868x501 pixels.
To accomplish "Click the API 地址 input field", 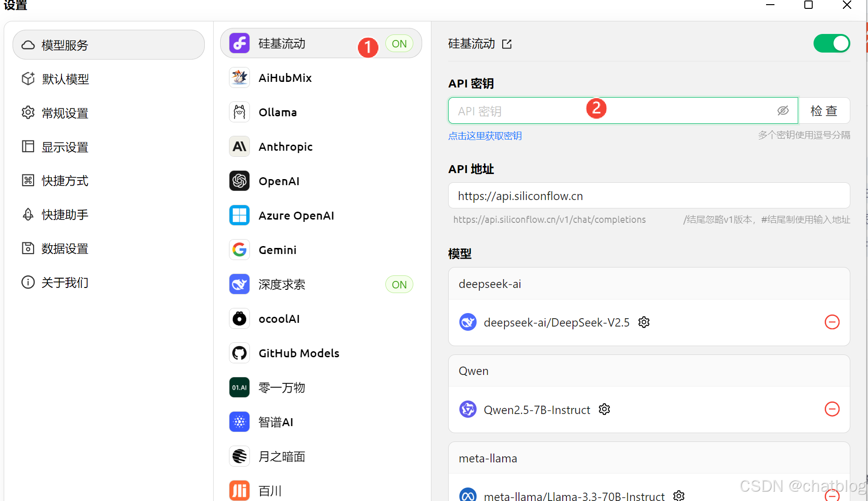I will pos(649,196).
